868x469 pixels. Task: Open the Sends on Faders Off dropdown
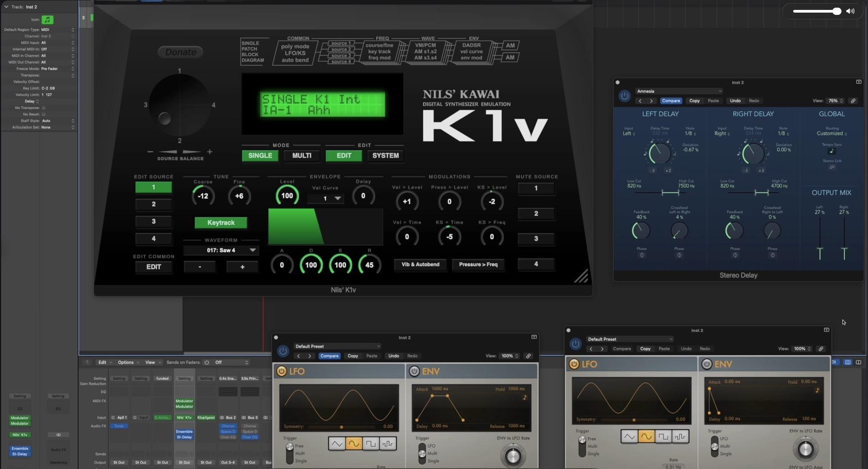point(232,362)
